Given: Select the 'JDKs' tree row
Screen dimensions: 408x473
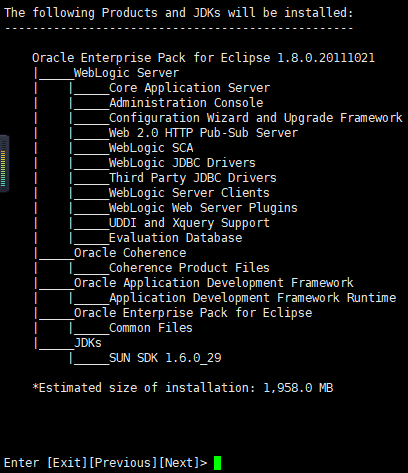Looking at the screenshot, I should (x=88, y=343).
